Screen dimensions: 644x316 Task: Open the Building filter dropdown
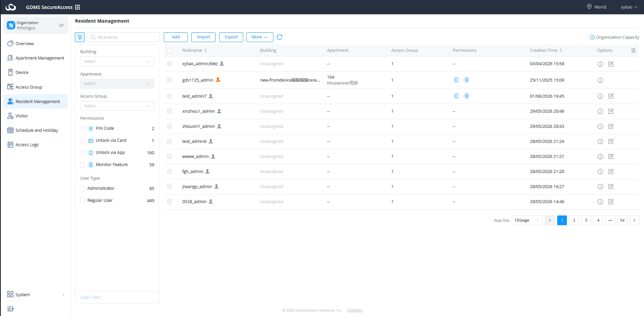coord(117,62)
